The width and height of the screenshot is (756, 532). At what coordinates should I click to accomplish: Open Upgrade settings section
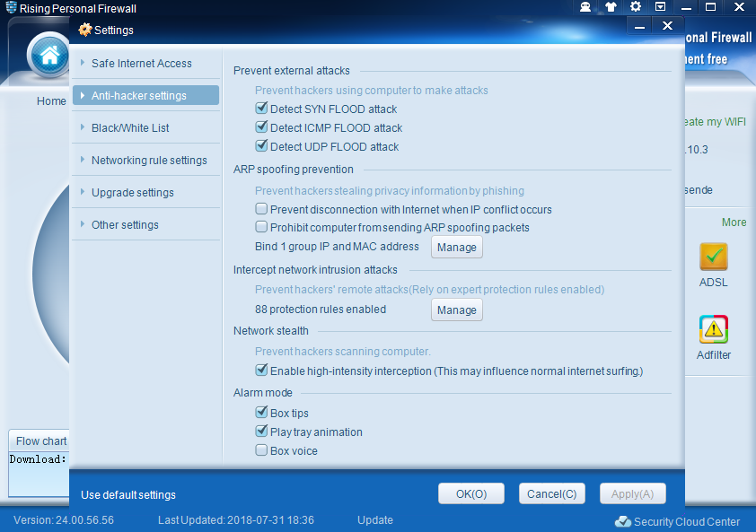point(145,192)
